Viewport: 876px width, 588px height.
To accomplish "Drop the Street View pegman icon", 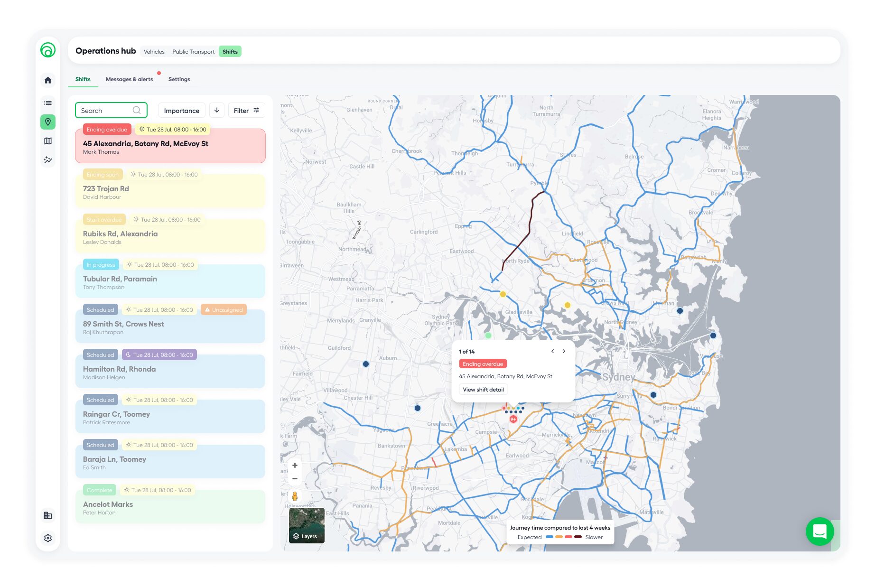I will [x=295, y=496].
